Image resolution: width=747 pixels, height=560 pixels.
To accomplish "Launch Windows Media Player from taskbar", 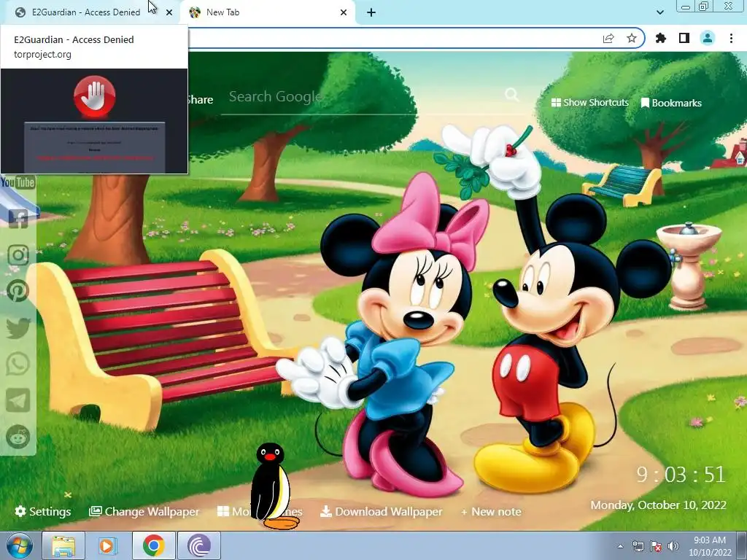I will [x=108, y=545].
